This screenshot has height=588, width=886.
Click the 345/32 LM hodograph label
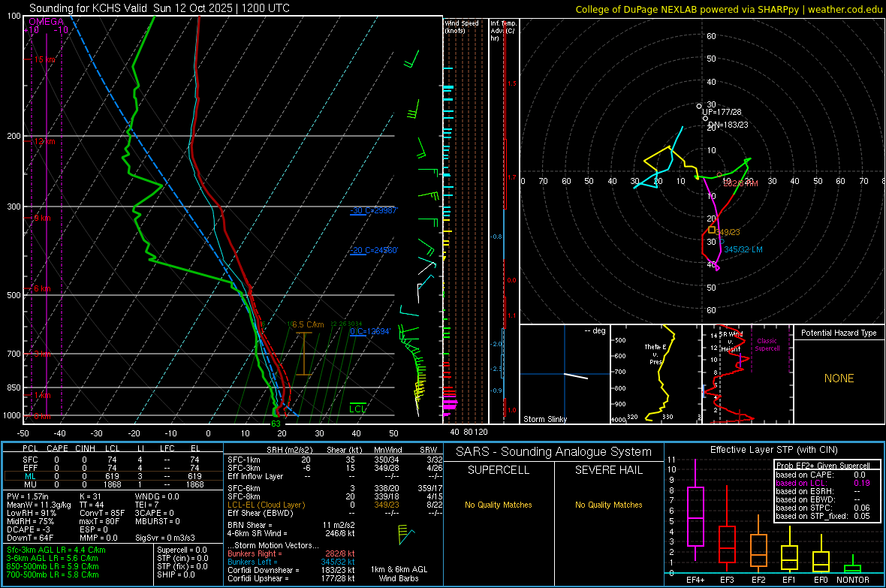(x=743, y=249)
